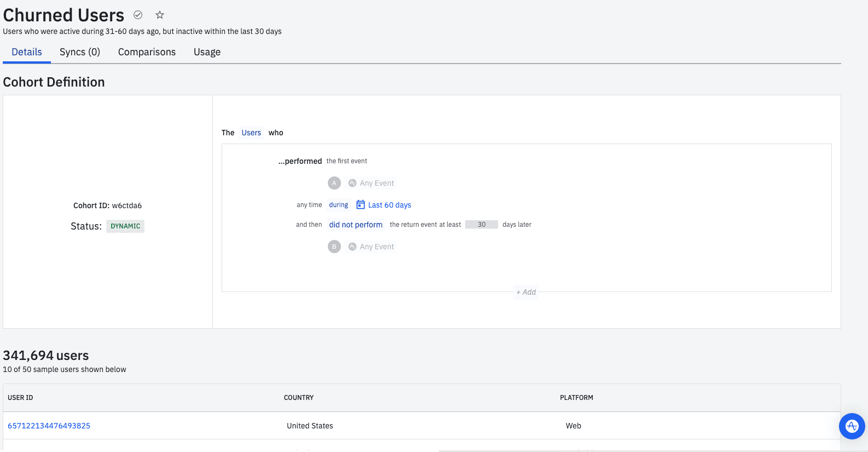Click the event B circle badge
The height and width of the screenshot is (452, 868).
point(334,247)
